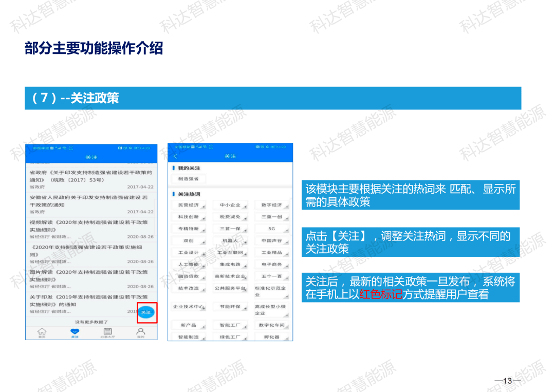
Task: Tap the round blue 关注 floating button
Action: pyautogui.click(x=146, y=312)
